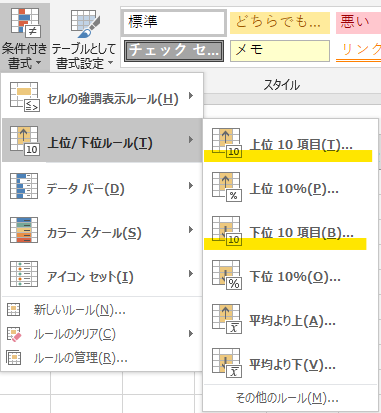Apply the リンク cell style
The width and height of the screenshot is (381, 413).
click(x=358, y=51)
